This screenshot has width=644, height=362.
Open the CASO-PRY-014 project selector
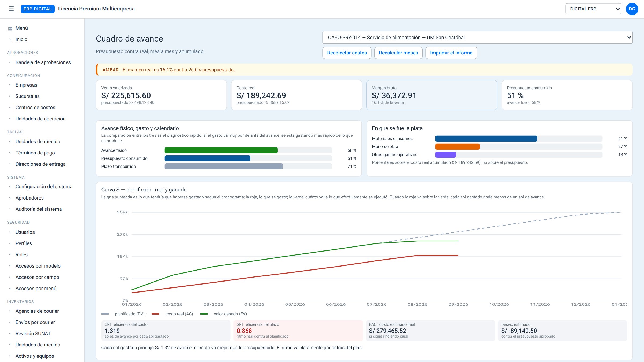(x=477, y=38)
